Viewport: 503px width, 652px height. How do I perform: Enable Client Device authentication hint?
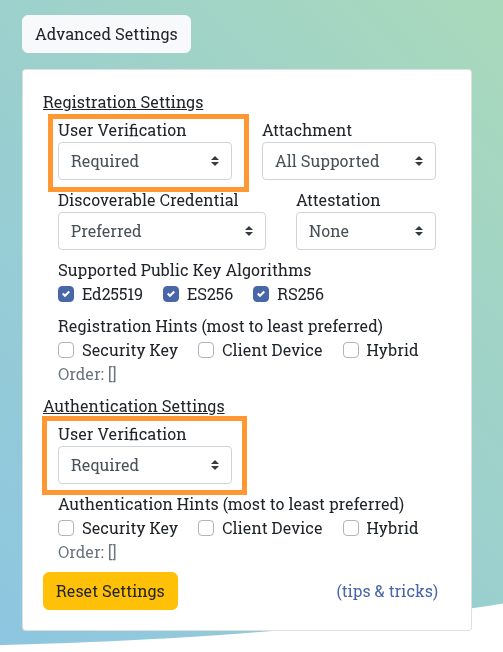pos(206,528)
